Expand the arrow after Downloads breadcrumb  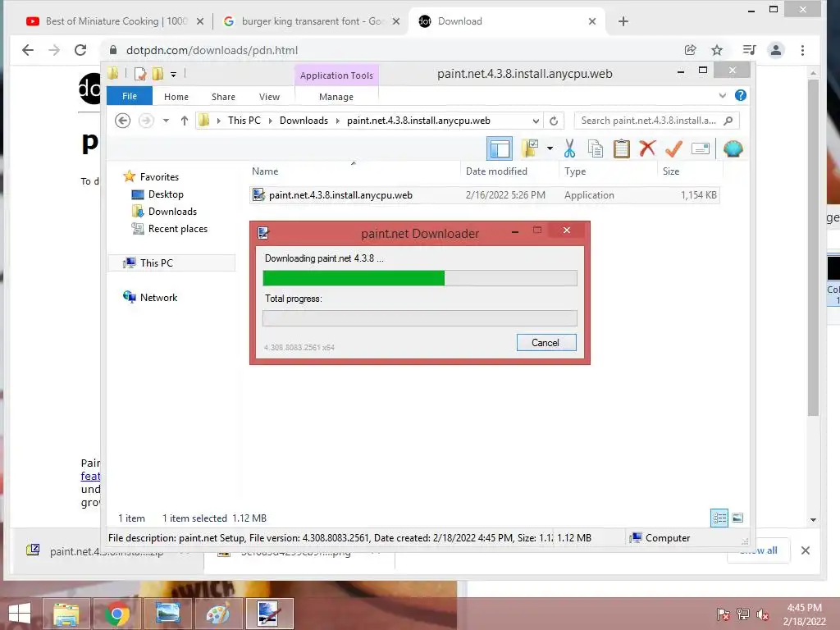337,121
